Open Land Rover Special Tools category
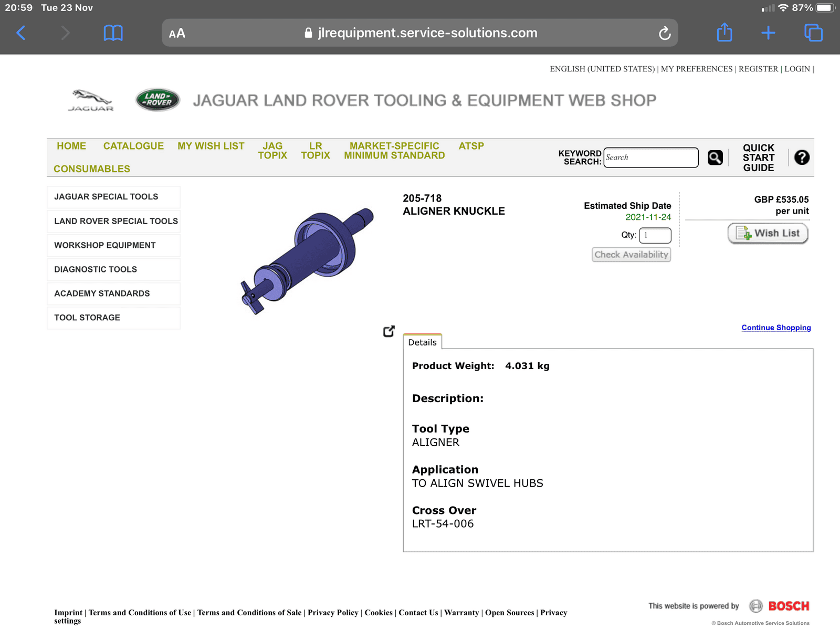The width and height of the screenshot is (840, 630). 113,221
